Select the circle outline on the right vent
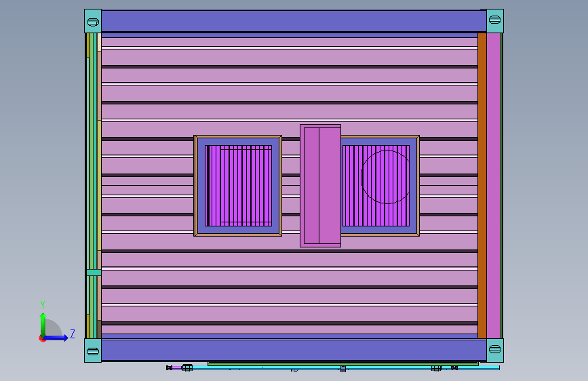588x381 pixels. (x=385, y=177)
